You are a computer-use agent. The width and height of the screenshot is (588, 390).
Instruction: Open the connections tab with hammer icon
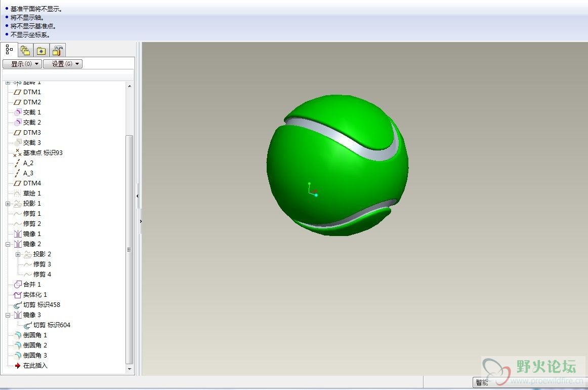click(57, 50)
